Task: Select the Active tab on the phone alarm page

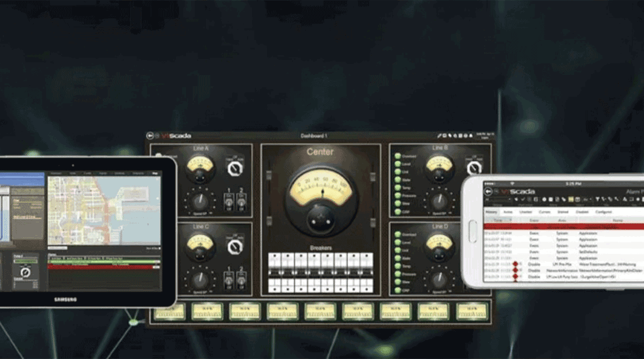Action: pos(508,212)
